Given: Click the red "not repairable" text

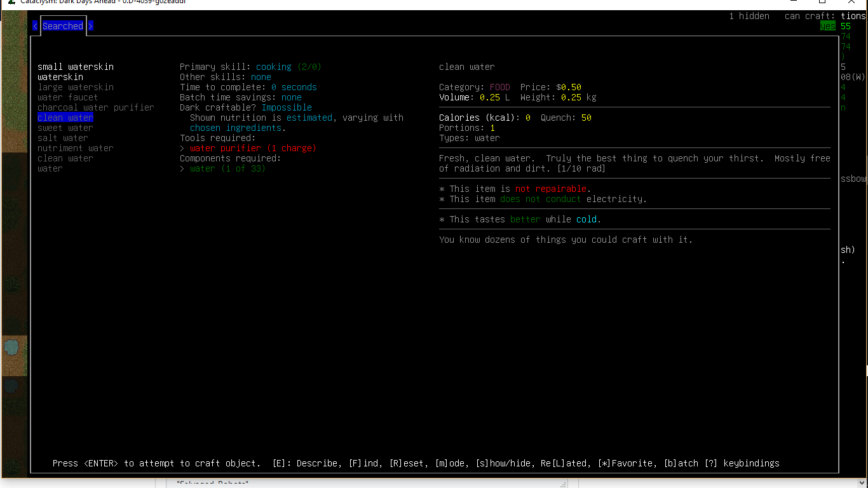Looking at the screenshot, I should pyautogui.click(x=551, y=189).
